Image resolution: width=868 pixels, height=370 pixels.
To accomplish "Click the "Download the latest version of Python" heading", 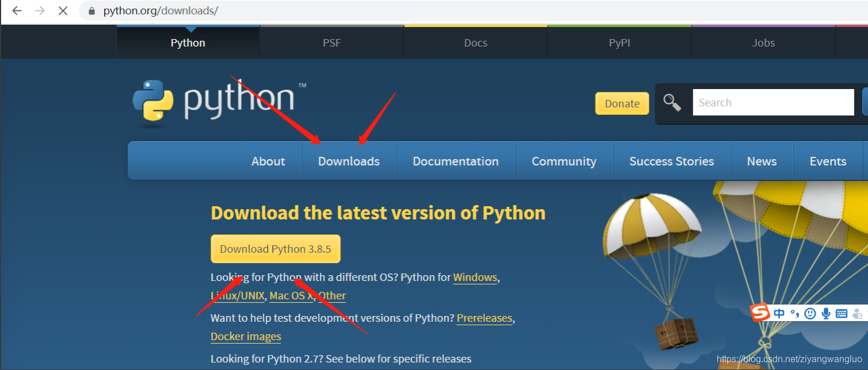I will 378,213.
